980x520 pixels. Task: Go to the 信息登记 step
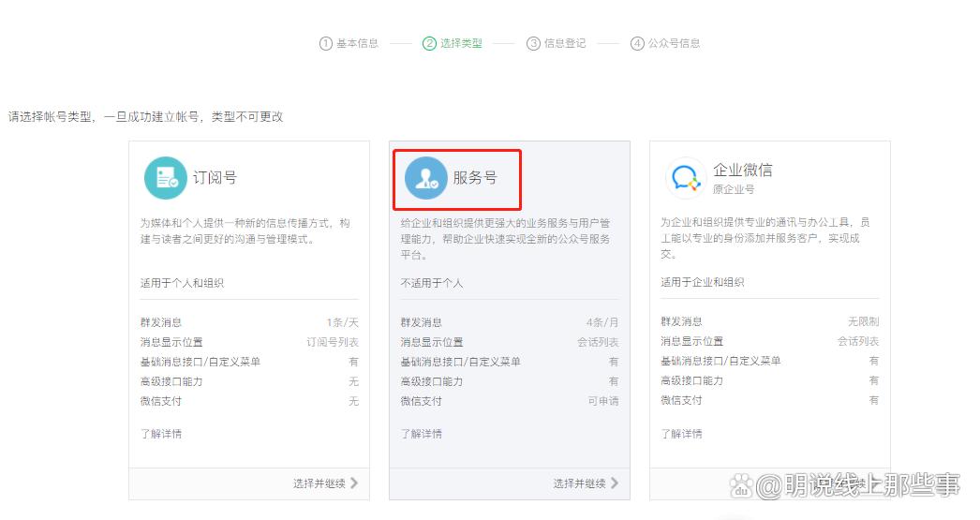pyautogui.click(x=565, y=43)
